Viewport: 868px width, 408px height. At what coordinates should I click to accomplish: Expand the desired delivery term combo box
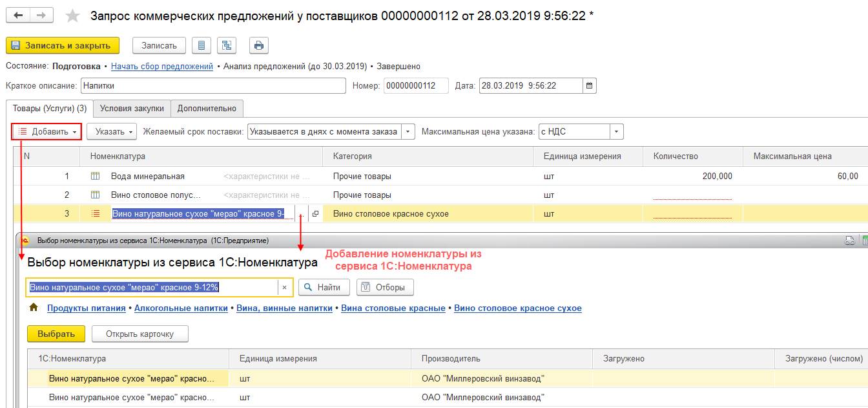point(408,132)
